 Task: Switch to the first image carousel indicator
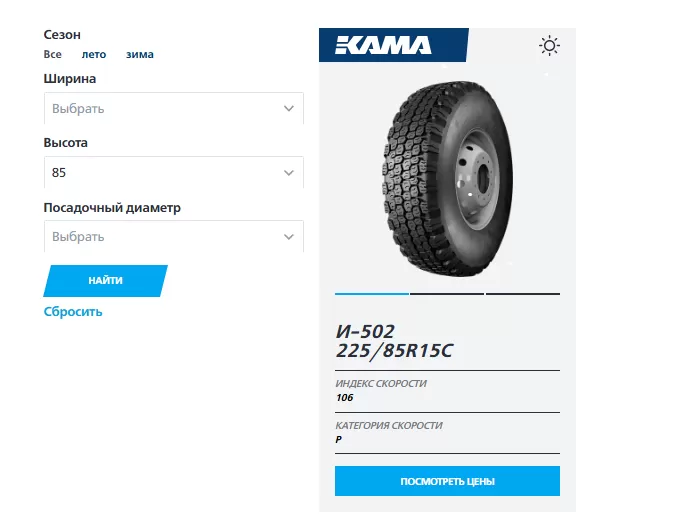(x=372, y=294)
